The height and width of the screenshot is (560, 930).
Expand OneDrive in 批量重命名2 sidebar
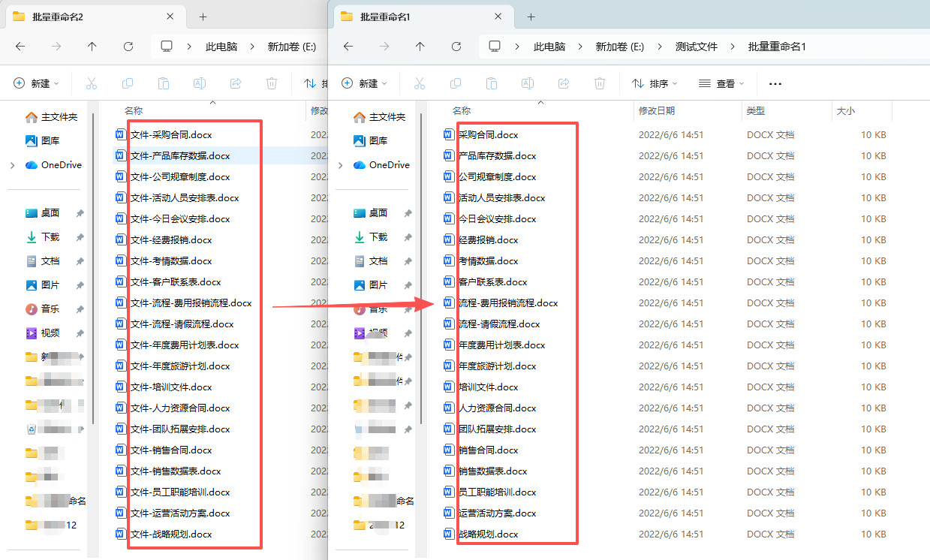pyautogui.click(x=13, y=165)
